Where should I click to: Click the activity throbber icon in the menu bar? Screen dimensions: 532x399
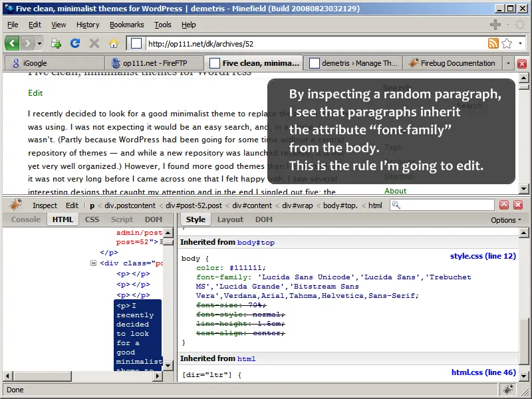point(519,25)
